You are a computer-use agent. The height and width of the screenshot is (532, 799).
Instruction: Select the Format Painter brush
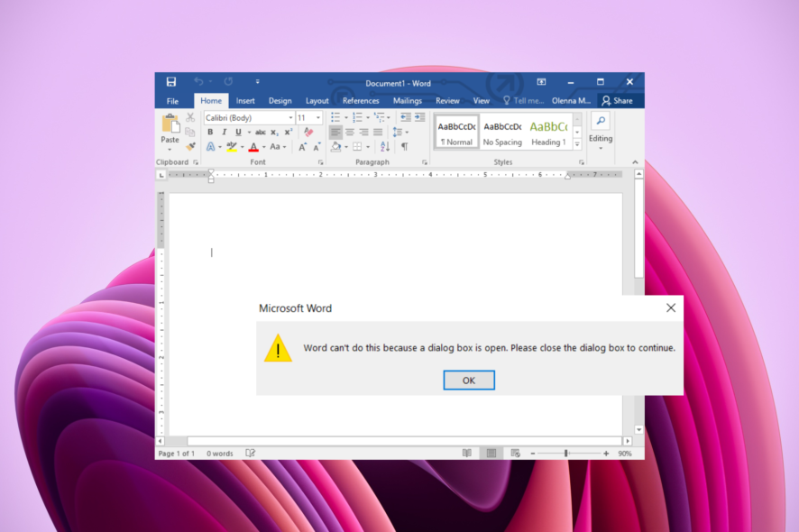(x=190, y=147)
